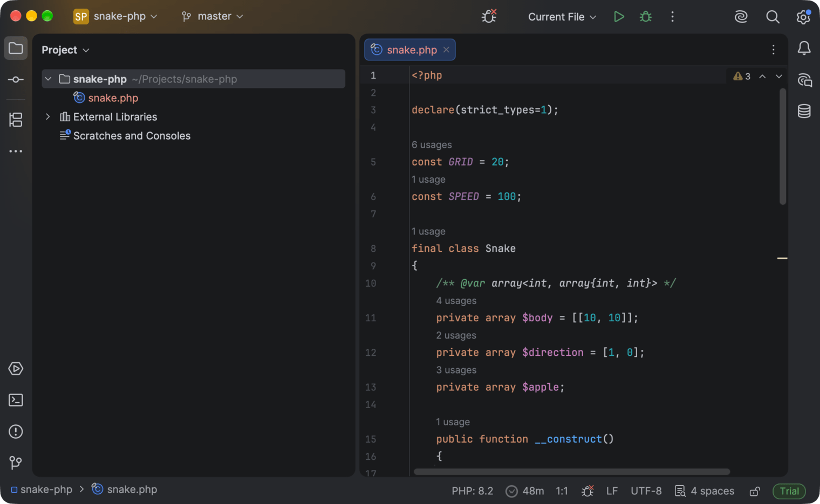Click the Trial license button

point(789,491)
